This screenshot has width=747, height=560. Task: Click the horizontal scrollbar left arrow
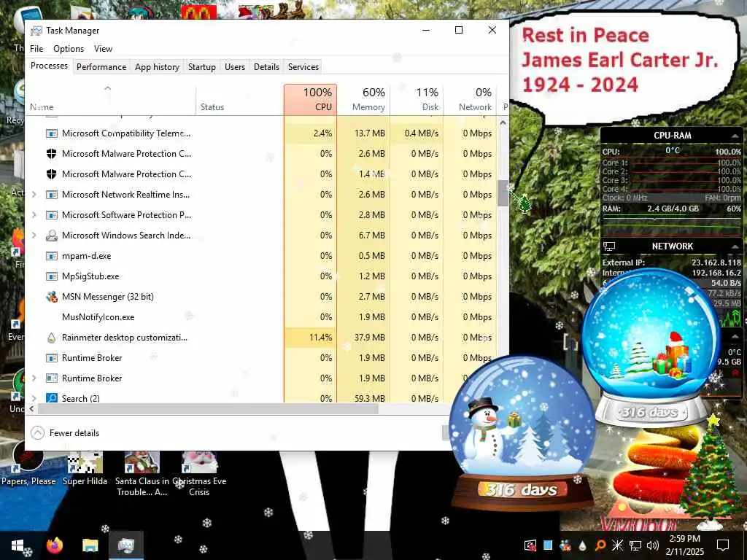click(x=32, y=409)
